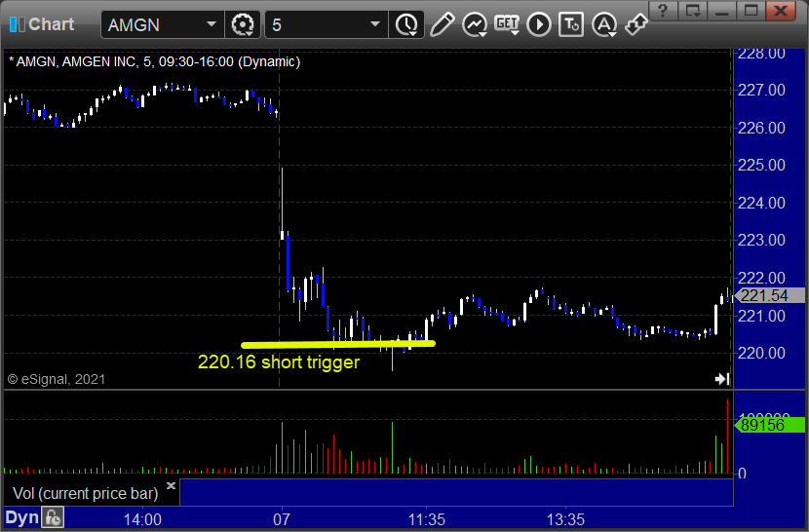Start bar replay with the play icon
This screenshot has height=532, width=809.
click(x=539, y=24)
